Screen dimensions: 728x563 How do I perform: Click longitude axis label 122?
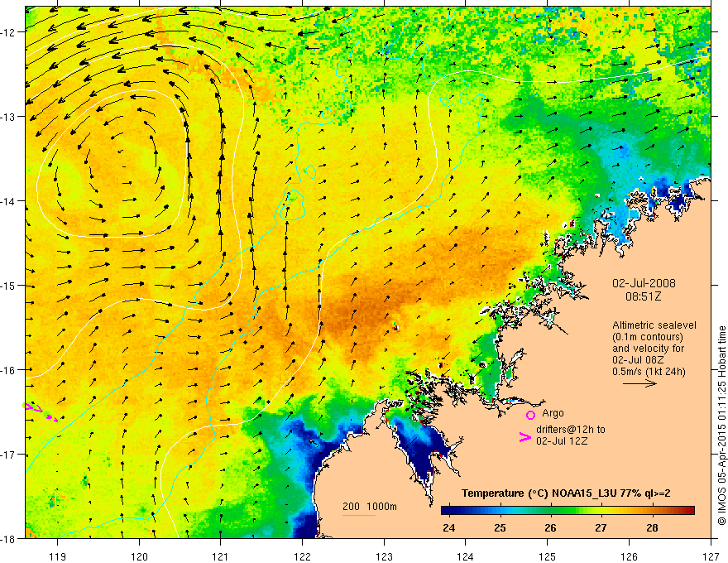[302, 556]
